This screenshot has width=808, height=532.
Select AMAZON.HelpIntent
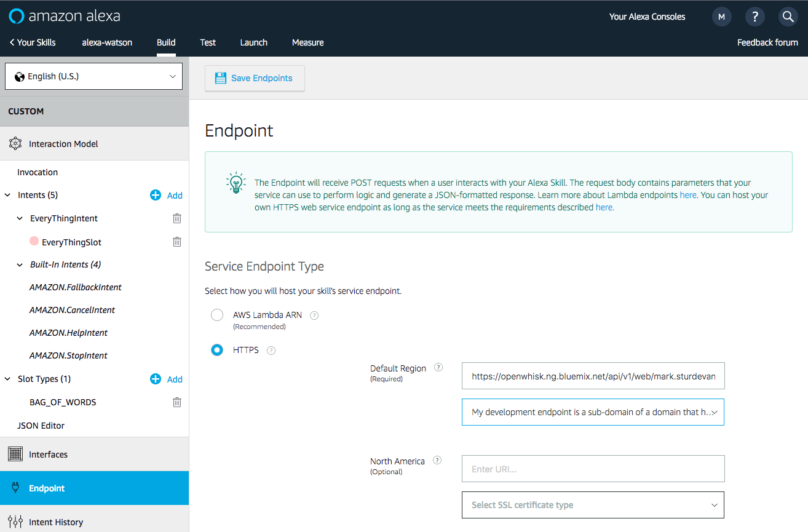(x=68, y=333)
